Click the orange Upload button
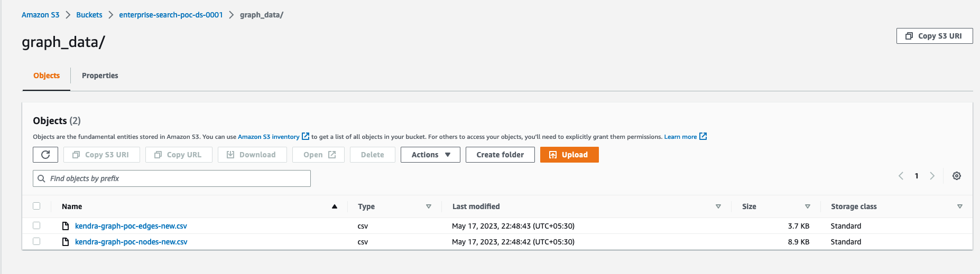This screenshot has height=274, width=980. click(569, 155)
